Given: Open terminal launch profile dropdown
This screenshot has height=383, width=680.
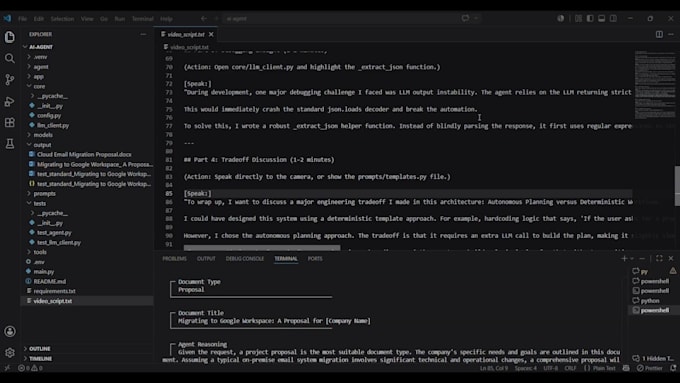Looking at the screenshot, I should tap(632, 258).
